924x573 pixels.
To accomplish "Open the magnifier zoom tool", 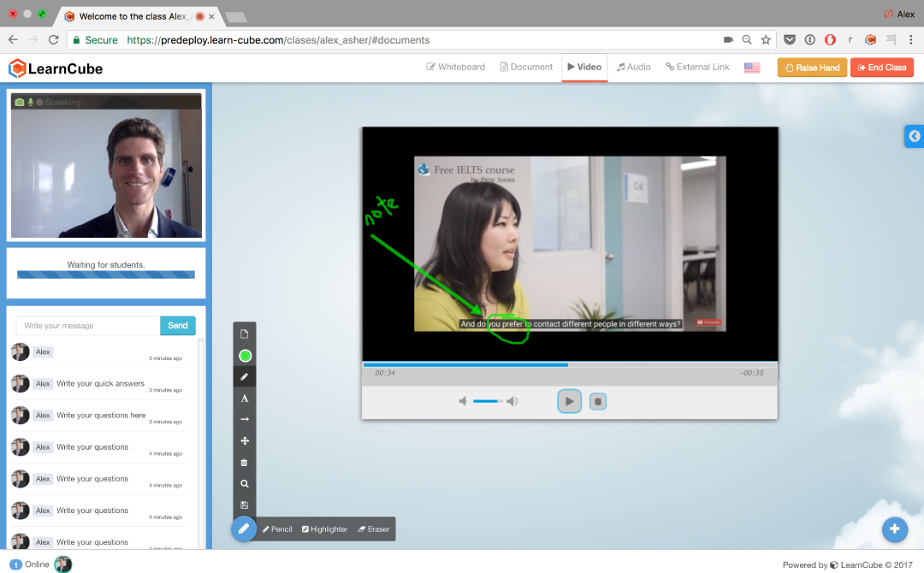I will coord(245,483).
